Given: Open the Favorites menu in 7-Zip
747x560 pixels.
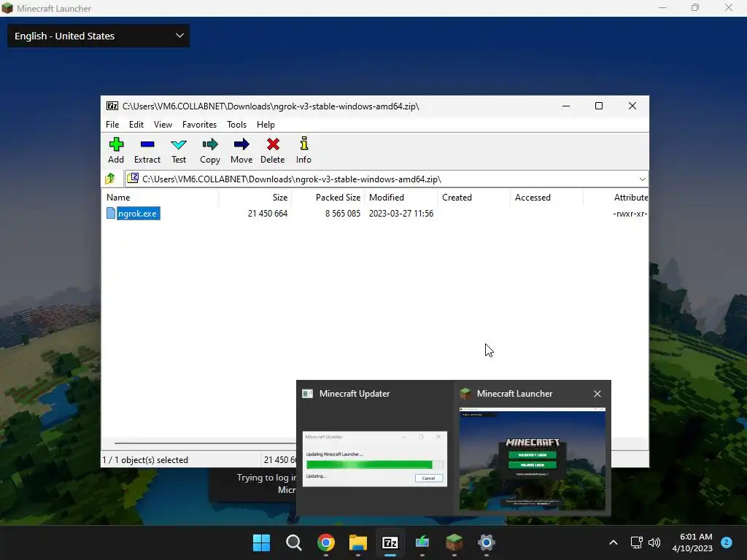Looking at the screenshot, I should point(199,124).
